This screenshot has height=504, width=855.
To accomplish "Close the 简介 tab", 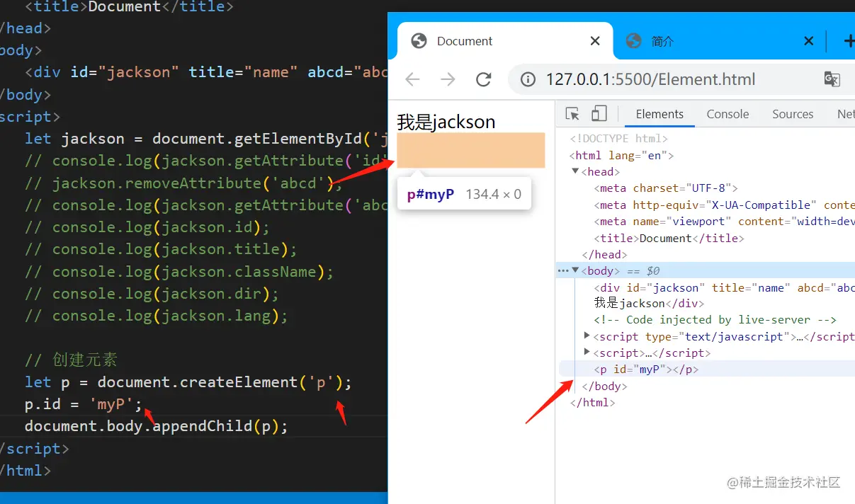I will 808,41.
